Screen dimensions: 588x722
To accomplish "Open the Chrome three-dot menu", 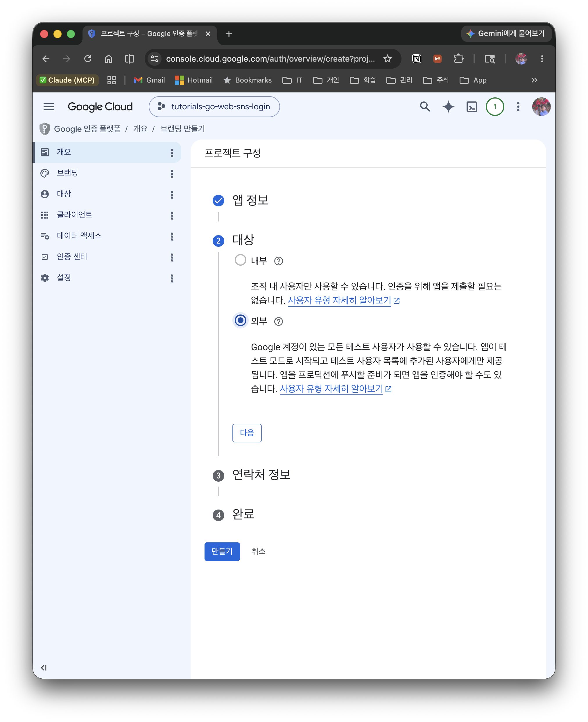I will tap(542, 59).
